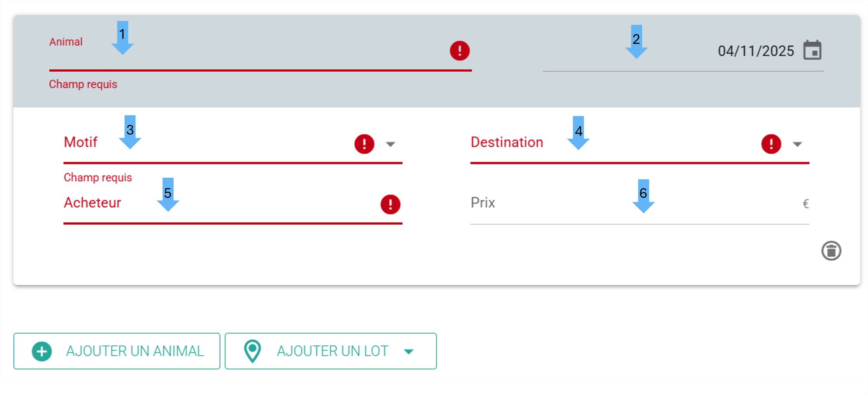Click the Ajouter un lot button
The height and width of the screenshot is (395, 868).
click(331, 351)
